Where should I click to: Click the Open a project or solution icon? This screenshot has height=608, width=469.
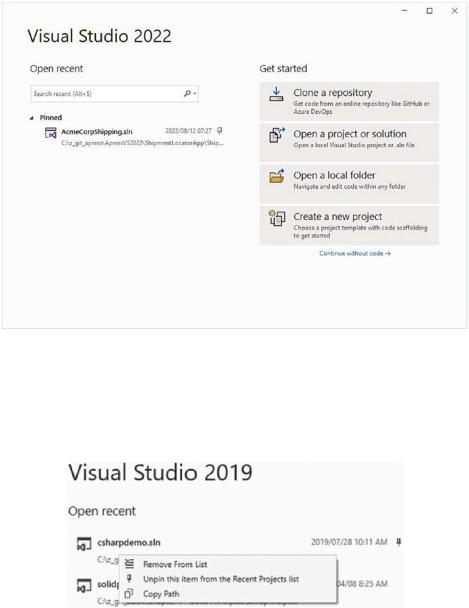(277, 135)
